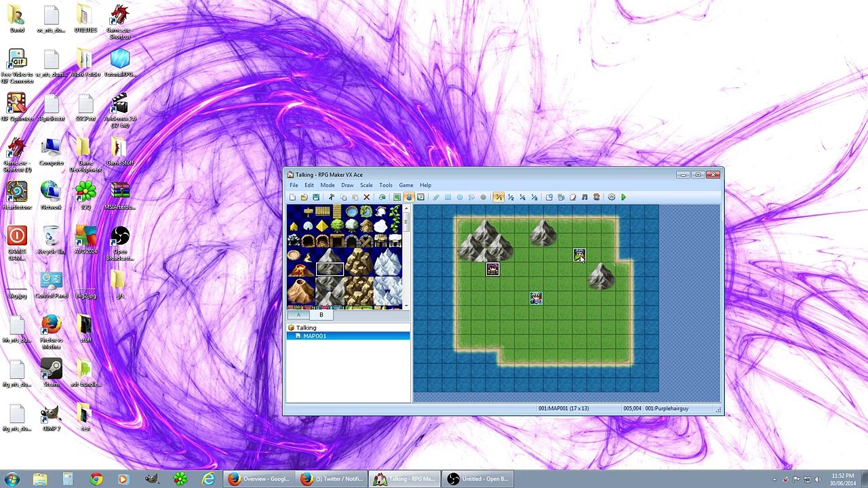Open the Options gear icon
The width and height of the screenshot is (868, 488).
pyautogui.click(x=612, y=197)
